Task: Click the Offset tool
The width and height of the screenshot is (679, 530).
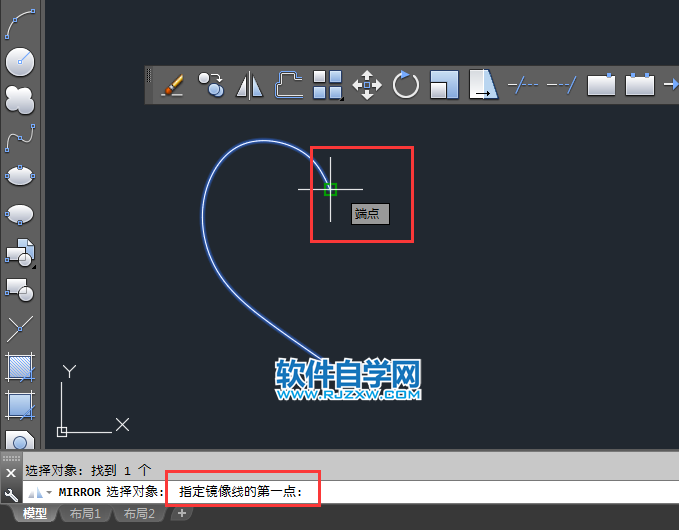Action: pos(288,85)
